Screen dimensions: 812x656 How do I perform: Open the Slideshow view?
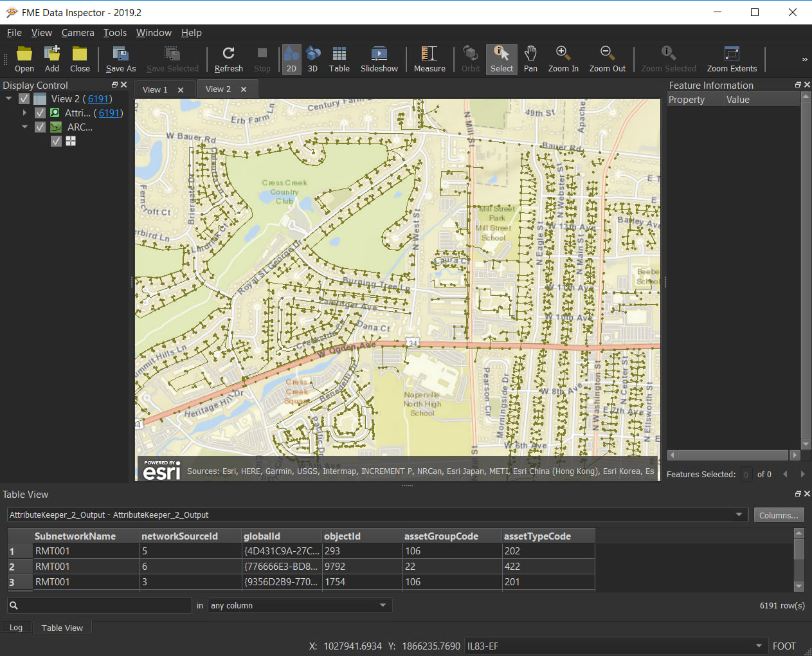click(x=379, y=59)
